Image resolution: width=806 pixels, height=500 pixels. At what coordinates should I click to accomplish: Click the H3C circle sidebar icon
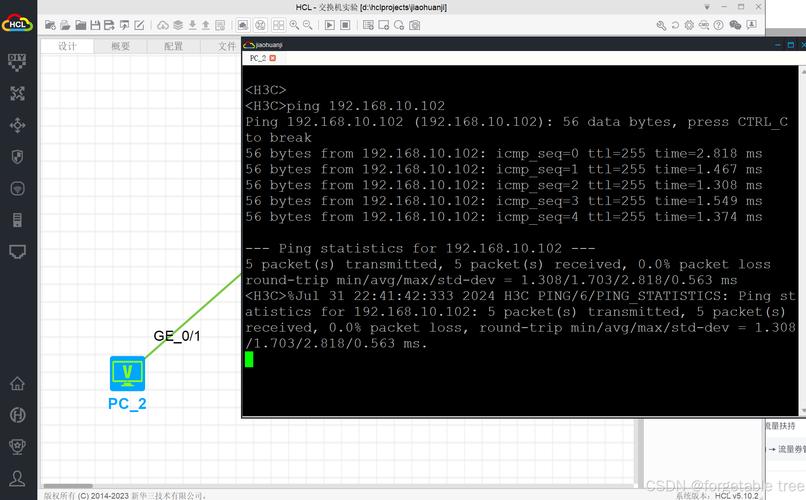(x=17, y=415)
